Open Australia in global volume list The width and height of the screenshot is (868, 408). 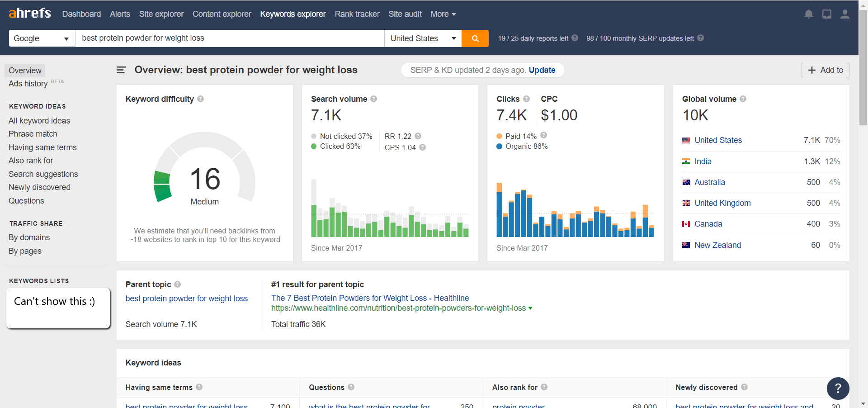point(710,182)
